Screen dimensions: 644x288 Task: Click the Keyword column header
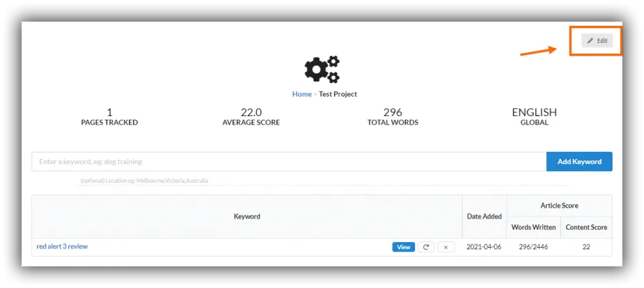tap(247, 216)
